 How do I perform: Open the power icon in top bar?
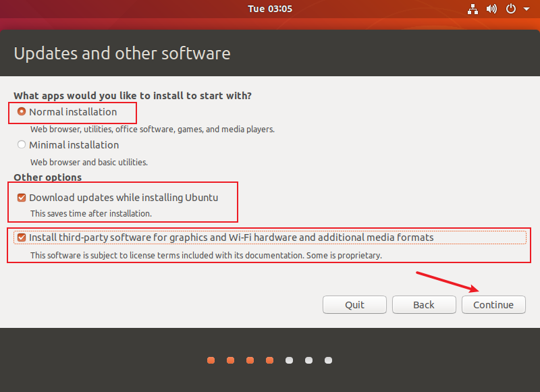511,9
